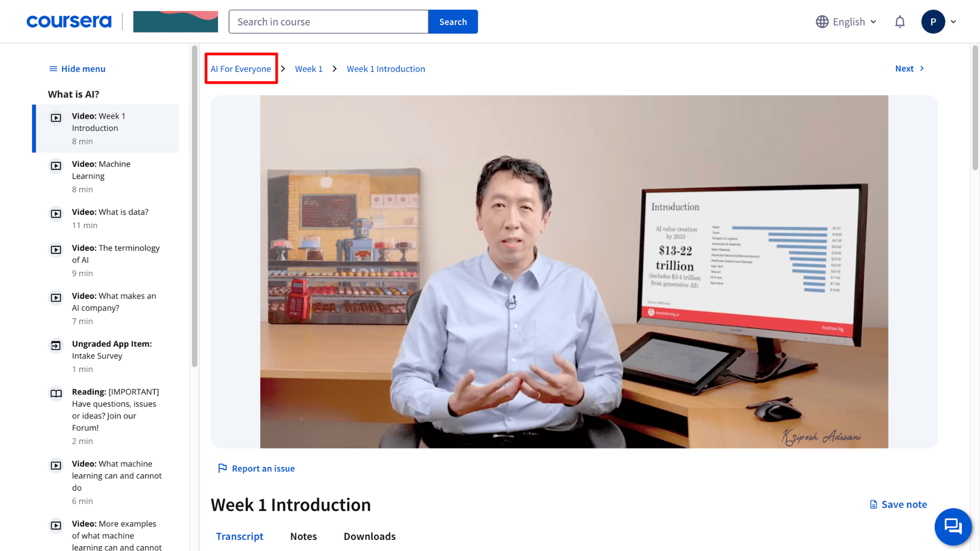Click the blue Search button

(453, 22)
